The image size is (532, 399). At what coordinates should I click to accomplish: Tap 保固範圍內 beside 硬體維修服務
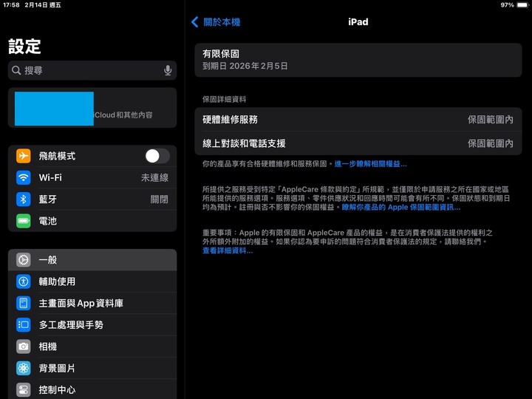(x=491, y=120)
